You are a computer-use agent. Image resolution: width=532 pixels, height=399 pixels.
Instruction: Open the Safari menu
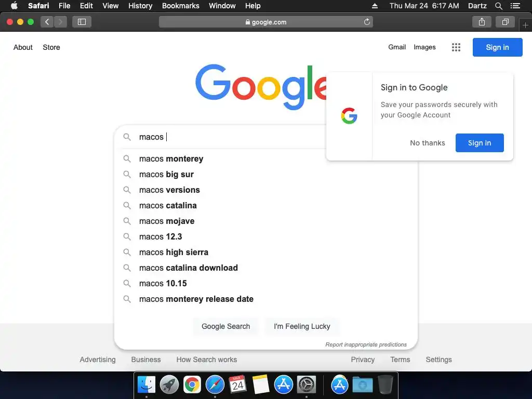(38, 6)
